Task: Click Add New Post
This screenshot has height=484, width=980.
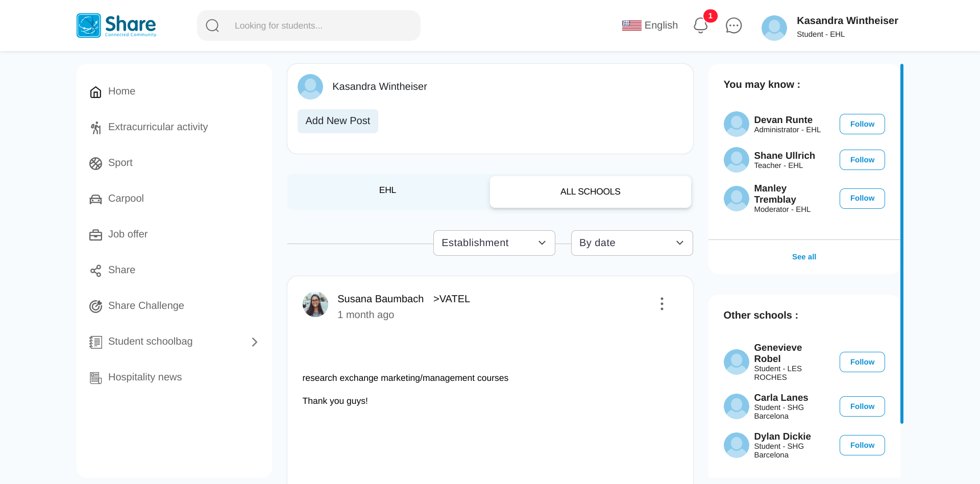Action: tap(337, 121)
